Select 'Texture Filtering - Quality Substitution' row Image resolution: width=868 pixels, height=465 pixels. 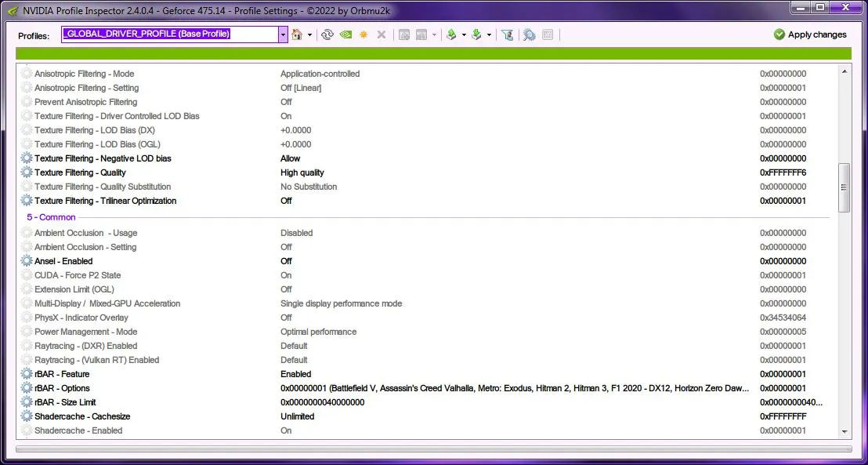(x=425, y=187)
